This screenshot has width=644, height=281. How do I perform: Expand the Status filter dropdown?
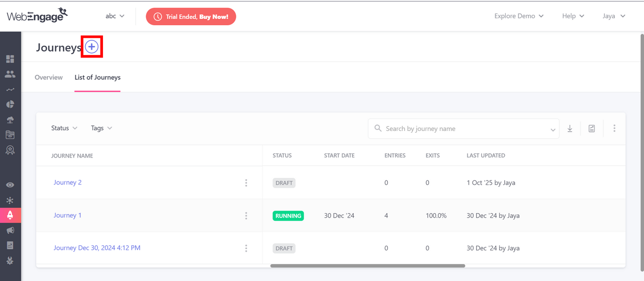click(x=64, y=128)
